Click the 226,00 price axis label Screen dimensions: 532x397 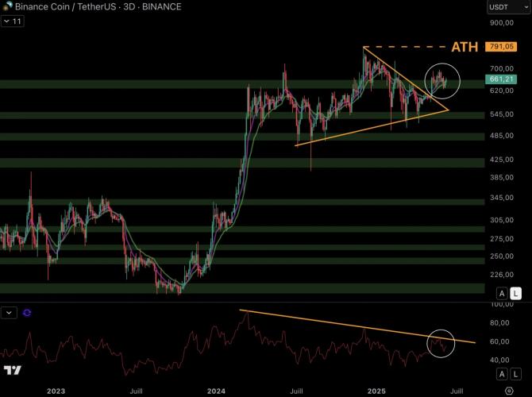point(502,275)
